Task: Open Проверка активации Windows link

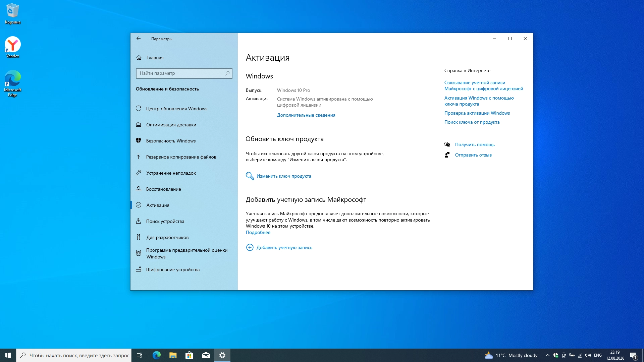Action: [x=477, y=113]
